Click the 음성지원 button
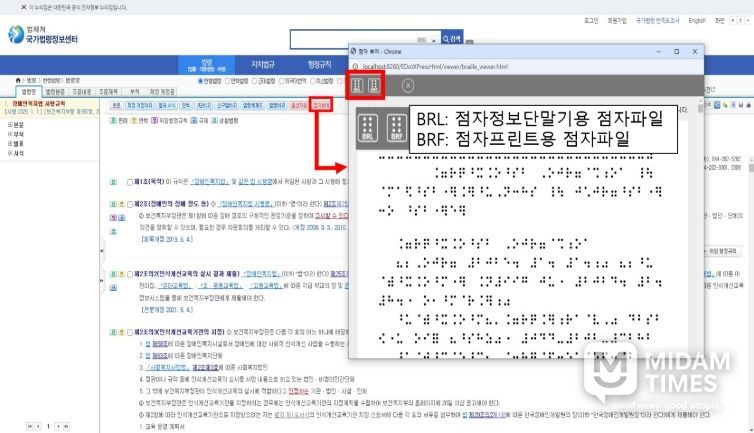This screenshot has height=433, width=754. pyautogui.click(x=299, y=105)
